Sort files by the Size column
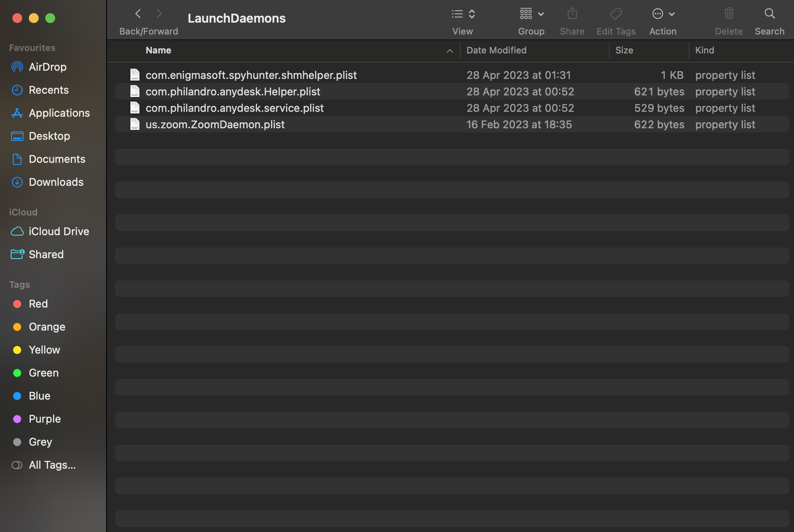 tap(624, 51)
